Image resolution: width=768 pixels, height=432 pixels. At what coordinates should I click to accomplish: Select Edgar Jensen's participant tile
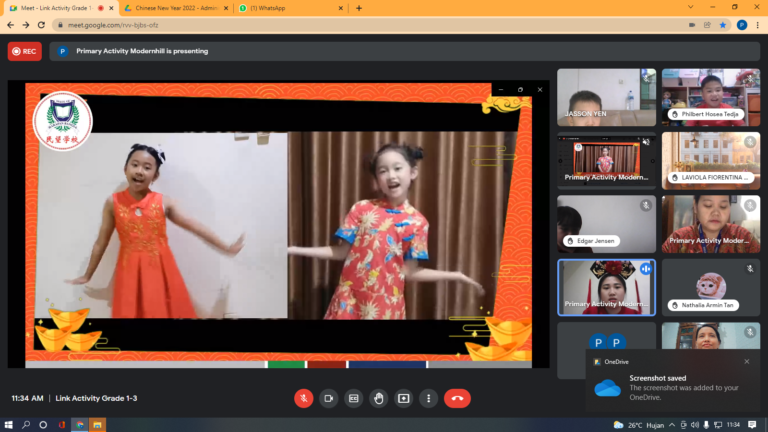click(606, 223)
